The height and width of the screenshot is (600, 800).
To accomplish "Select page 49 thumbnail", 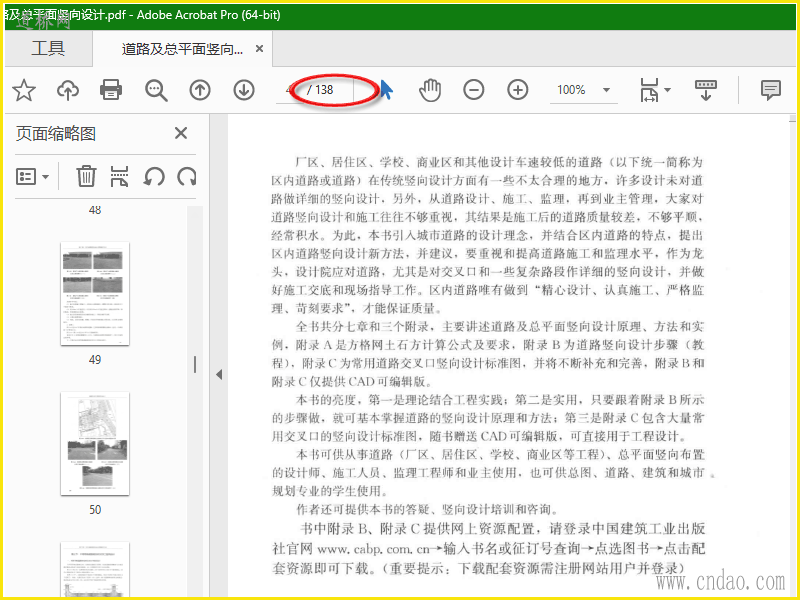I will click(95, 293).
